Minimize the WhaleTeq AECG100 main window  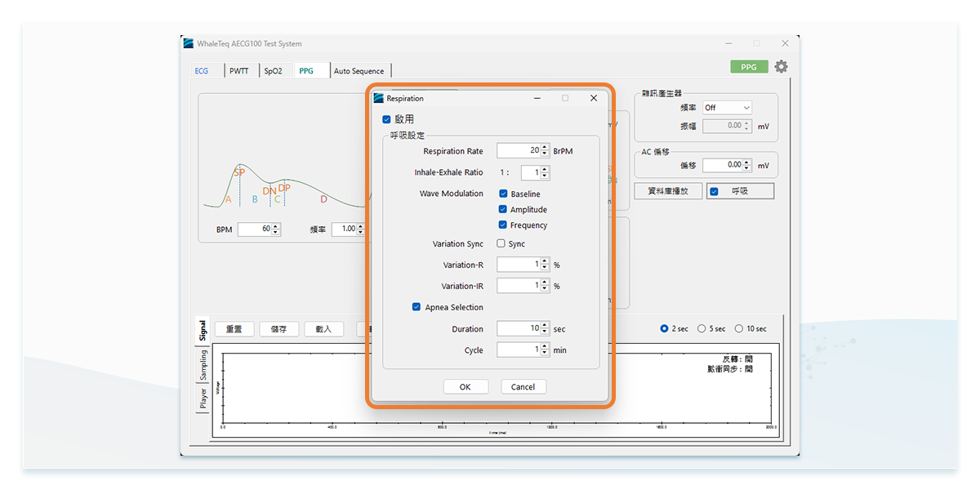[x=728, y=43]
